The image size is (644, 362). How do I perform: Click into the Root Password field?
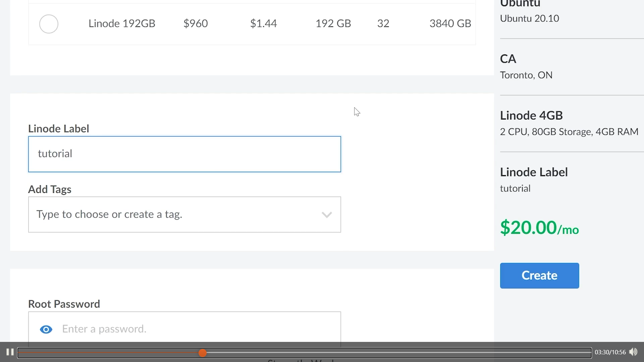198,329
